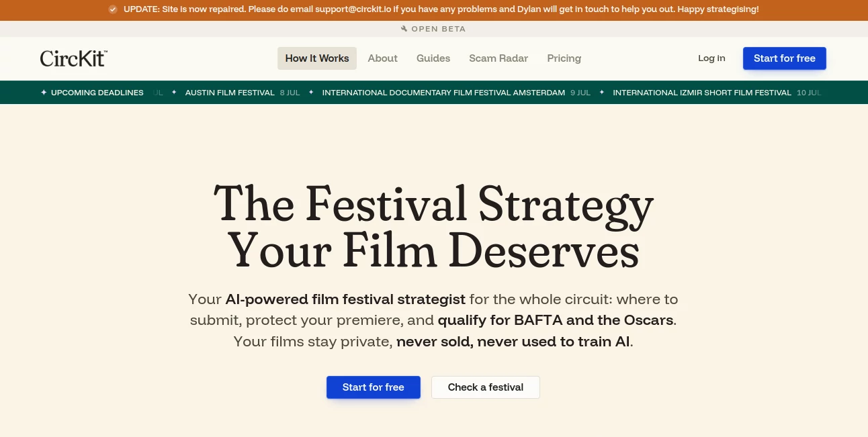Click the CircKit logo
The height and width of the screenshot is (437, 868).
point(73,58)
